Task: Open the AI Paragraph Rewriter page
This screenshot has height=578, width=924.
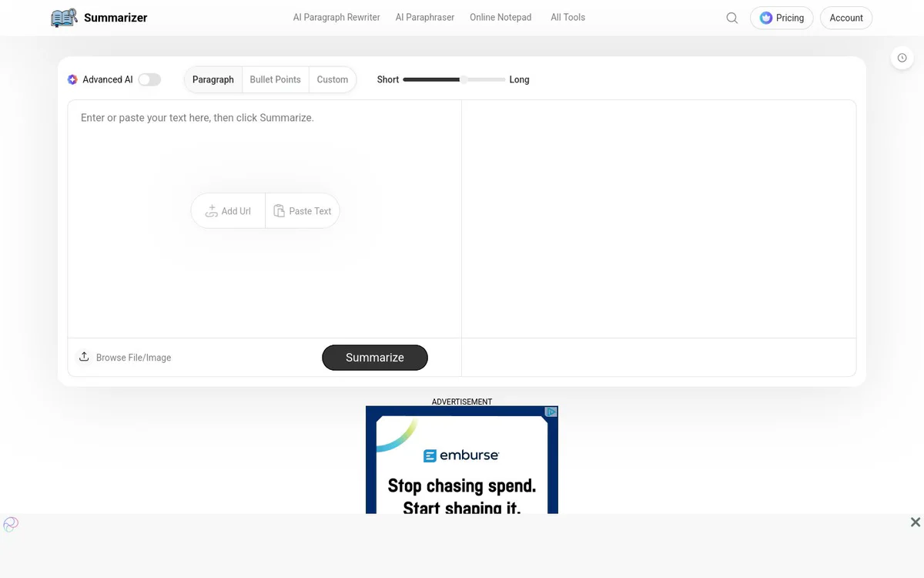Action: [x=336, y=18]
